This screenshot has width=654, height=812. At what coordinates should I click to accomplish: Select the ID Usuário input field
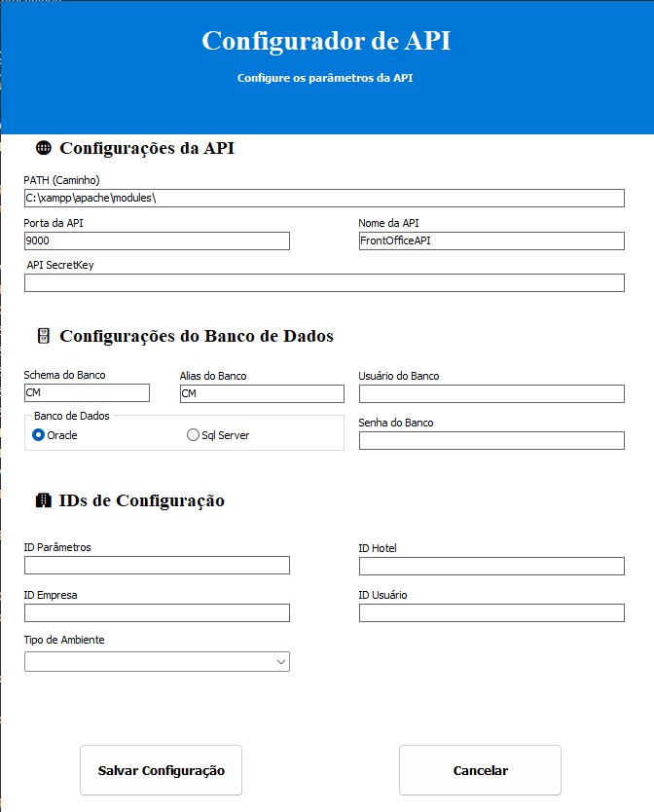490,613
